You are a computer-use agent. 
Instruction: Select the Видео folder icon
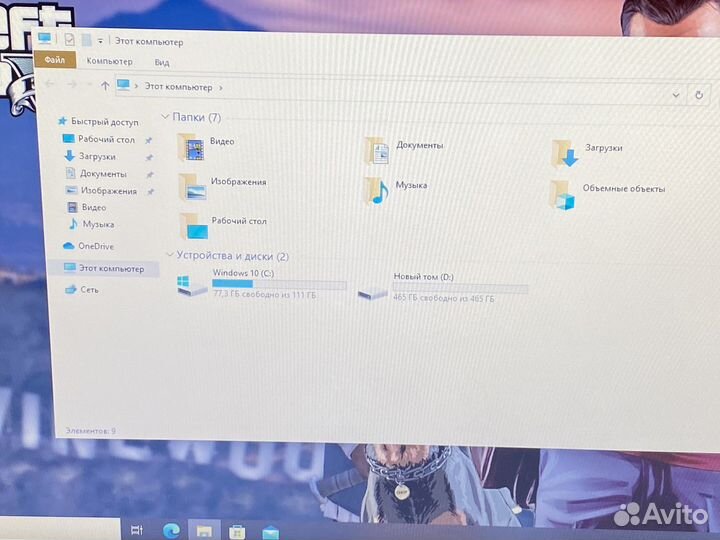point(191,147)
